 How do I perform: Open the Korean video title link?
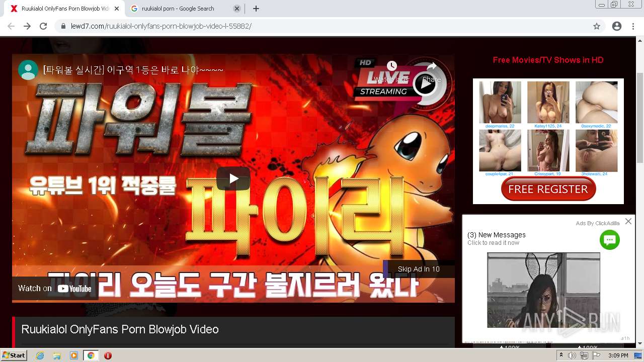133,70
